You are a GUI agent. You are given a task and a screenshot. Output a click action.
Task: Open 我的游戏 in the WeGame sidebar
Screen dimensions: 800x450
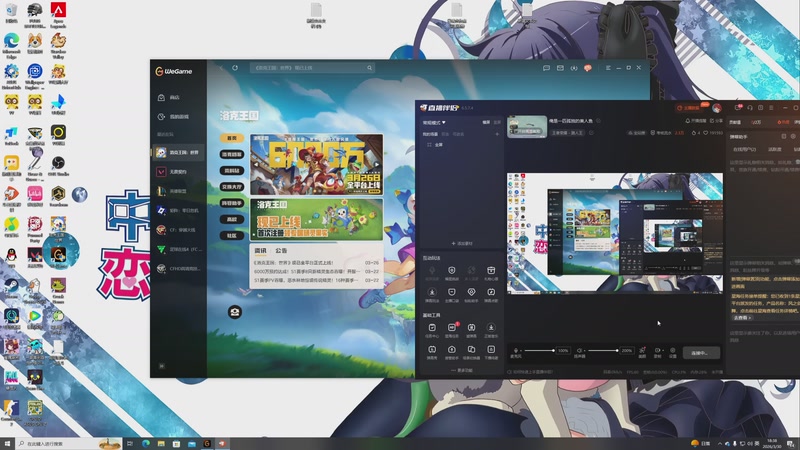pos(173,116)
